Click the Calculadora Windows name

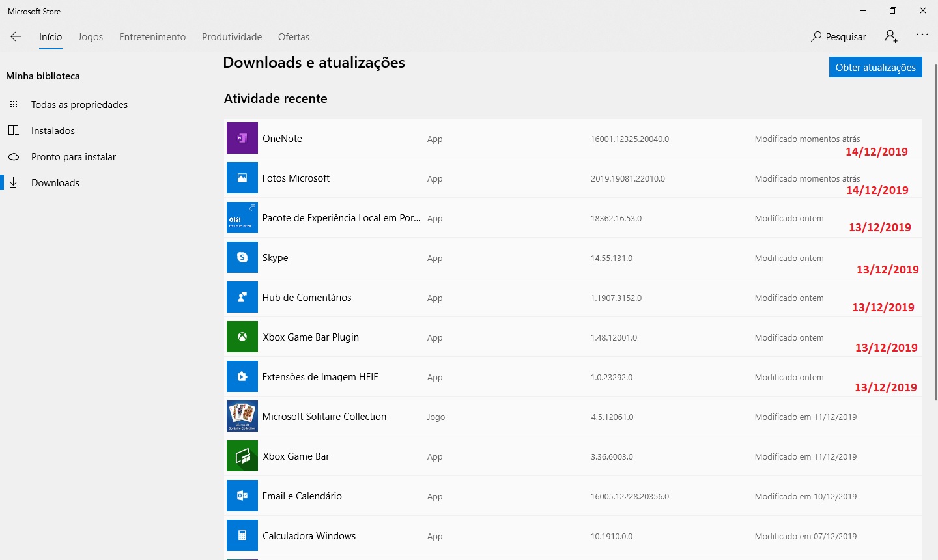tap(309, 536)
